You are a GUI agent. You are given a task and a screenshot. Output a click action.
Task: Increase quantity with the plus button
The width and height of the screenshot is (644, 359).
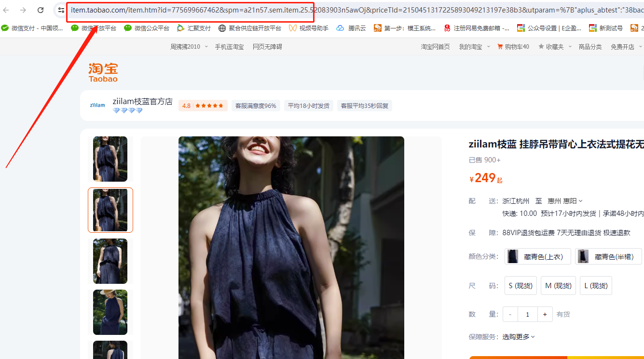click(545, 314)
